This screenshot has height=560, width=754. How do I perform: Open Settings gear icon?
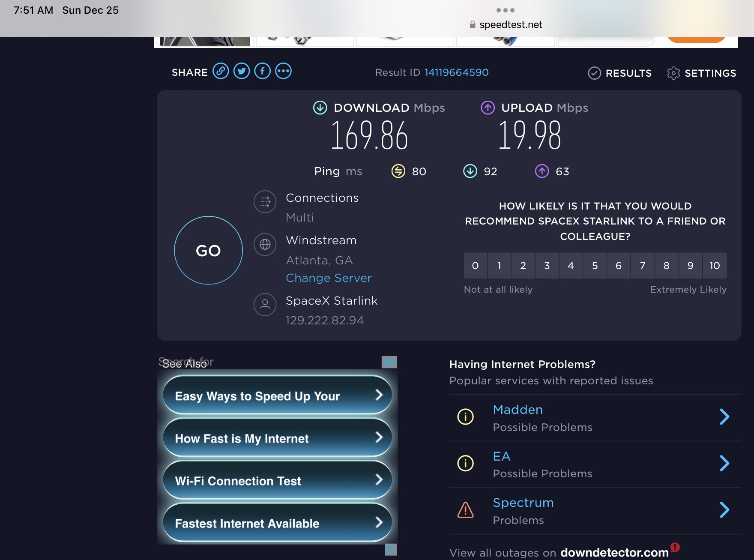click(x=673, y=73)
